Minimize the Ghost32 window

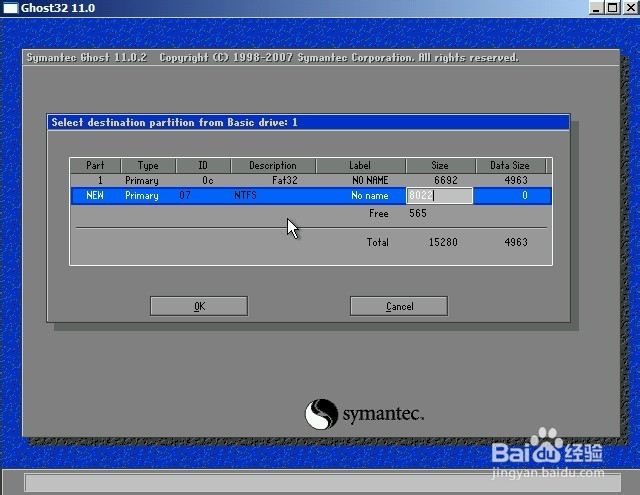coord(596,8)
